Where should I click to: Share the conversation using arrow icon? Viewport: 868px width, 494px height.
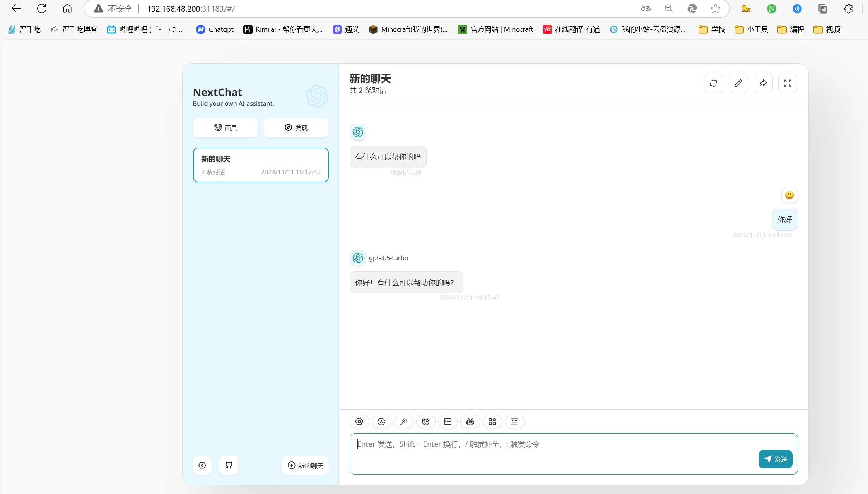click(763, 83)
